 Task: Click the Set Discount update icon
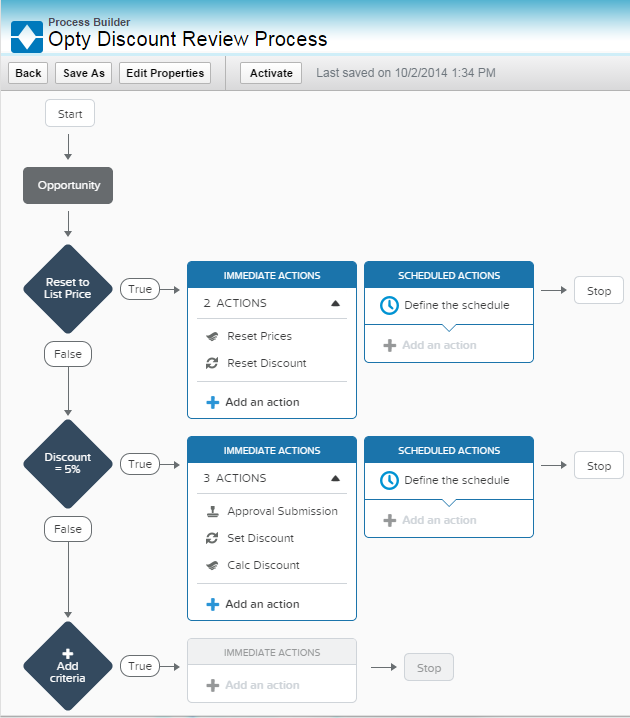pyautogui.click(x=212, y=538)
